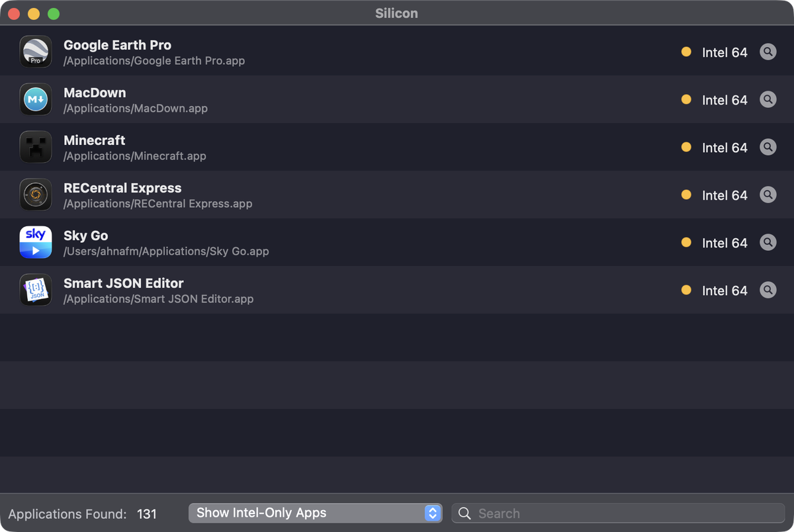Open the Show Intel-Only Apps dropdown
794x532 pixels.
pyautogui.click(x=315, y=513)
